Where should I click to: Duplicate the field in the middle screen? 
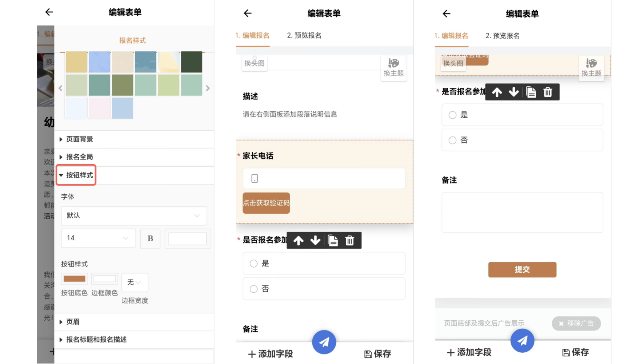pyautogui.click(x=333, y=241)
